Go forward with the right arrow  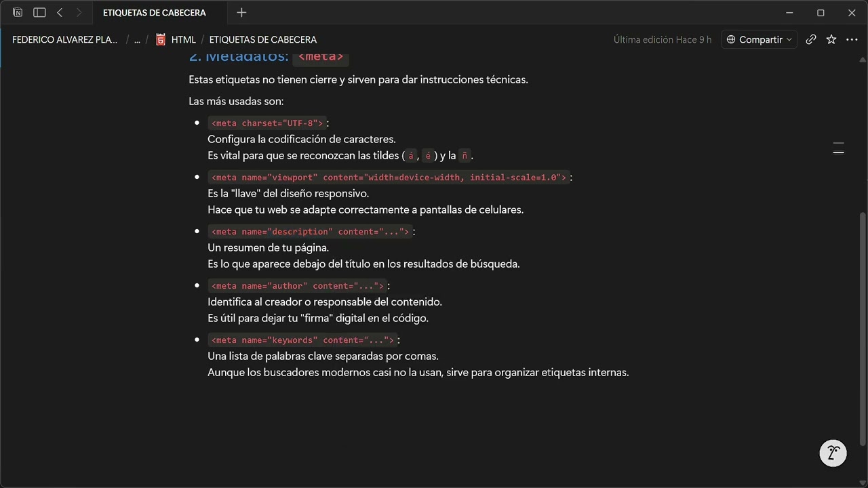pos(79,12)
